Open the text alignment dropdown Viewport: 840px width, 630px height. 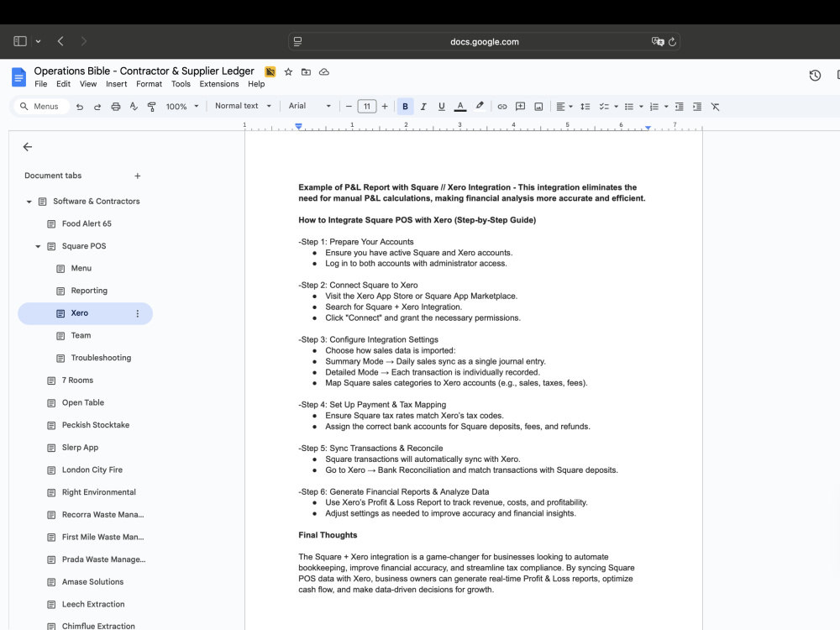(x=564, y=107)
